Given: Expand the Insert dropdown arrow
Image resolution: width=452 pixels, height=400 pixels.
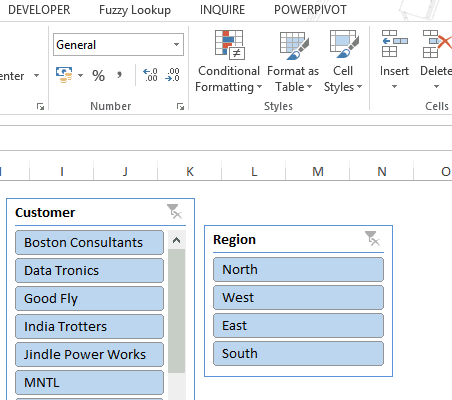Looking at the screenshot, I should pos(394,87).
